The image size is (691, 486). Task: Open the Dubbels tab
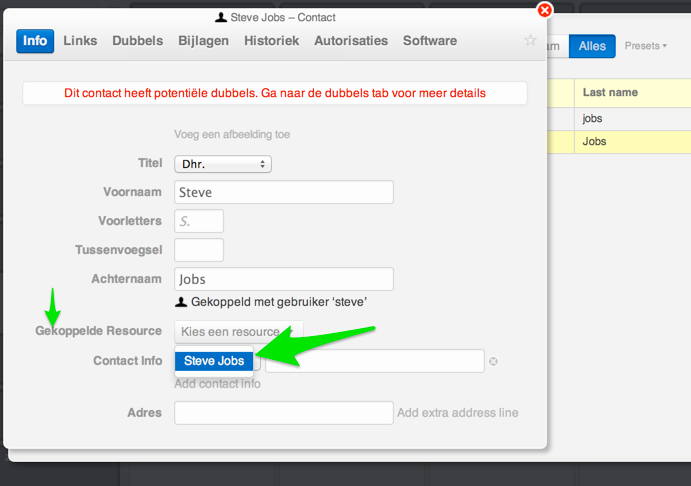(138, 41)
